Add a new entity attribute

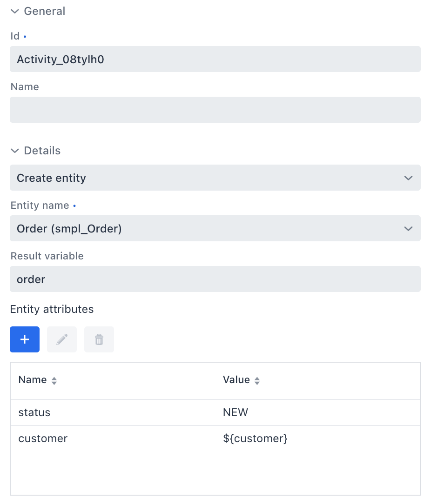[24, 339]
